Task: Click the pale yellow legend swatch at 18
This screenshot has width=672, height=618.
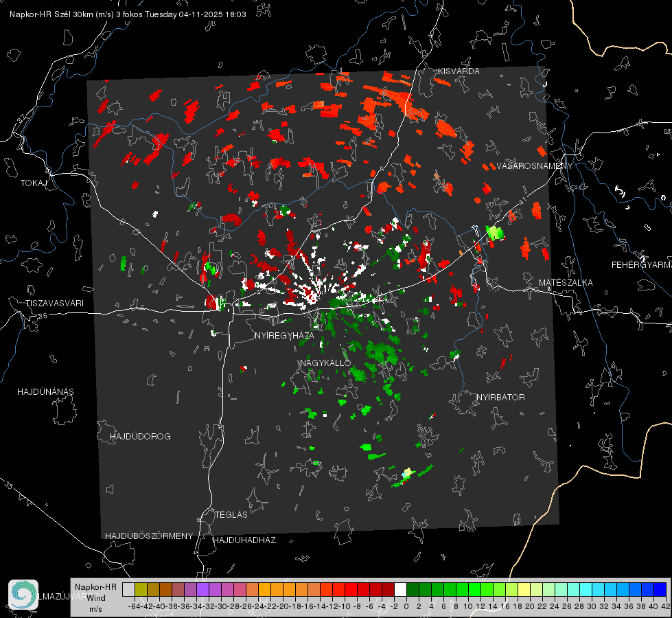Action: coord(524,589)
